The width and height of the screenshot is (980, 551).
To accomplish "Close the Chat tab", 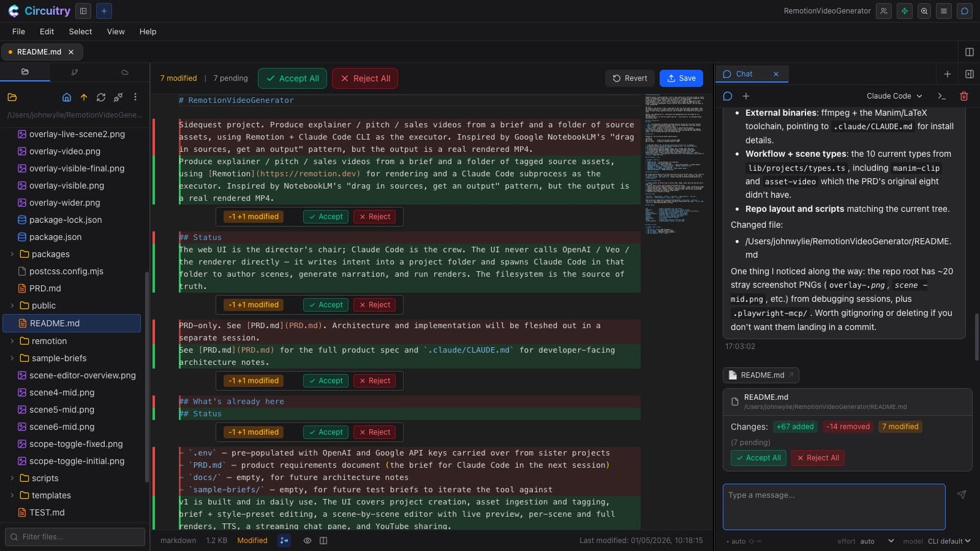I will pyautogui.click(x=776, y=74).
